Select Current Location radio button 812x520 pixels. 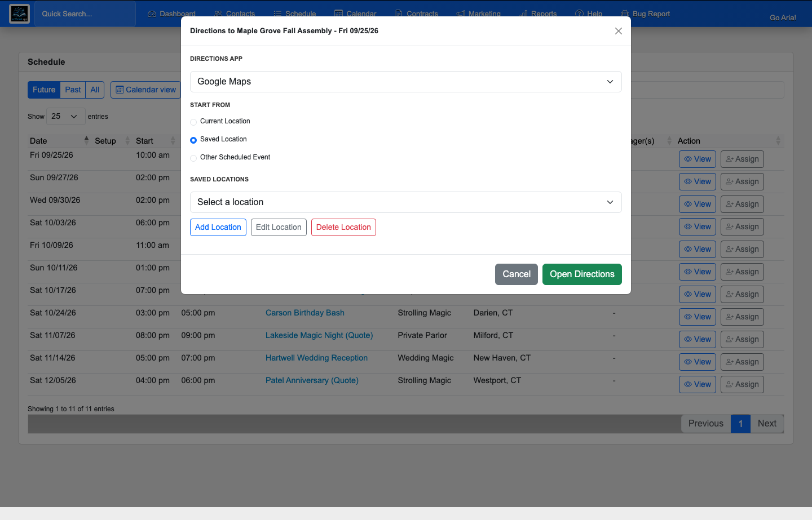193,122
